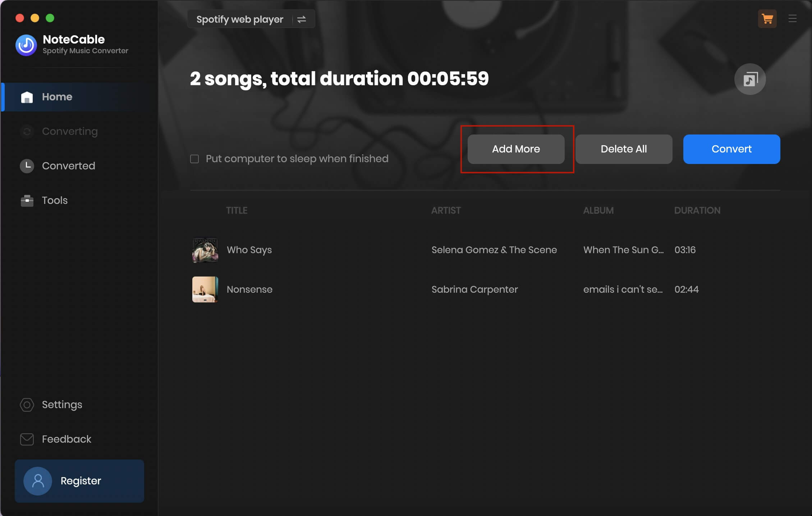Click the Register button
812x516 pixels.
coord(79,481)
